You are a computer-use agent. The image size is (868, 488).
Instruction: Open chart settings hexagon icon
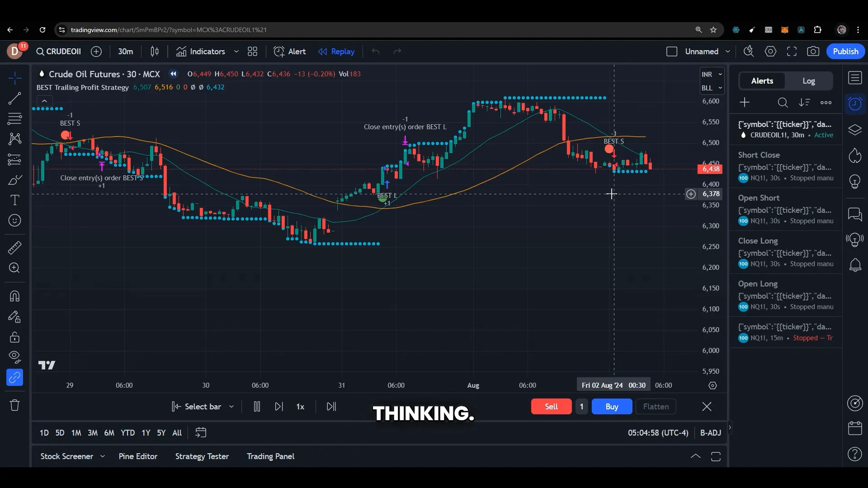[770, 52]
